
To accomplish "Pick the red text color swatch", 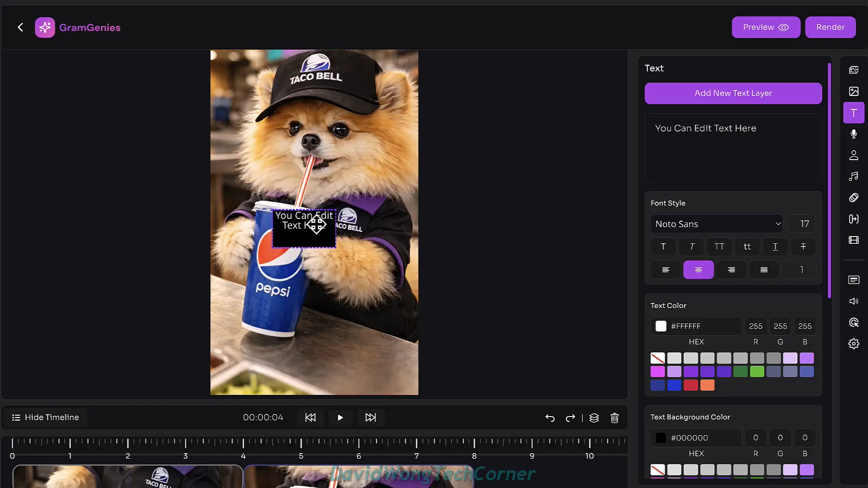I will [690, 385].
